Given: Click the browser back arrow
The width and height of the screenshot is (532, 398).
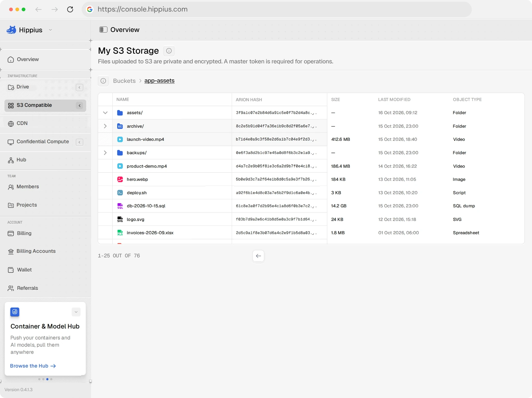Looking at the screenshot, I should tap(38, 10).
